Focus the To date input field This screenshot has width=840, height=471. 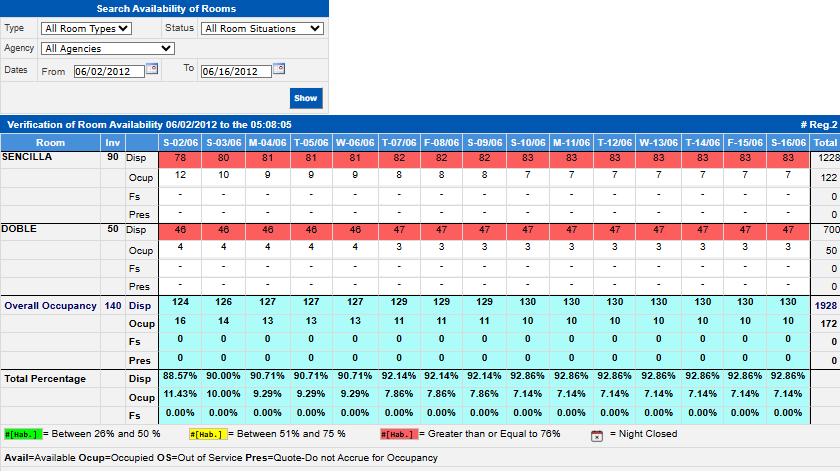tap(235, 71)
